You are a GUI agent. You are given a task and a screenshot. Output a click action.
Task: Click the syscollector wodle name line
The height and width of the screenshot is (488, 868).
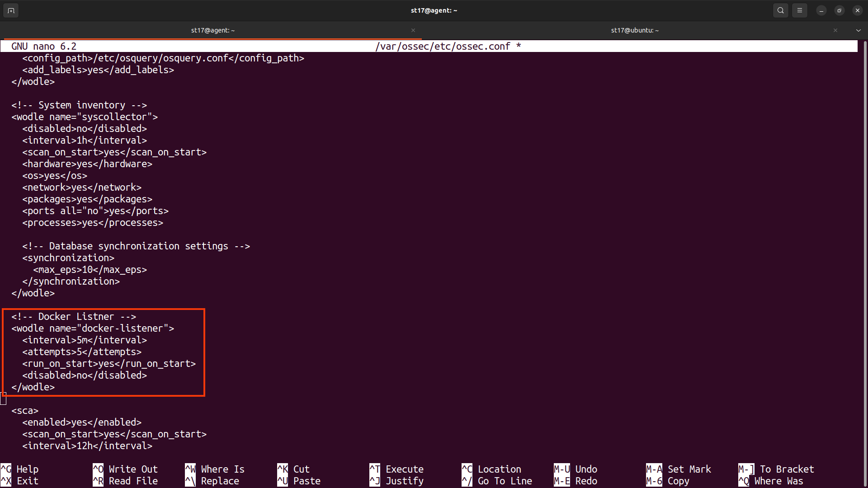(85, 117)
